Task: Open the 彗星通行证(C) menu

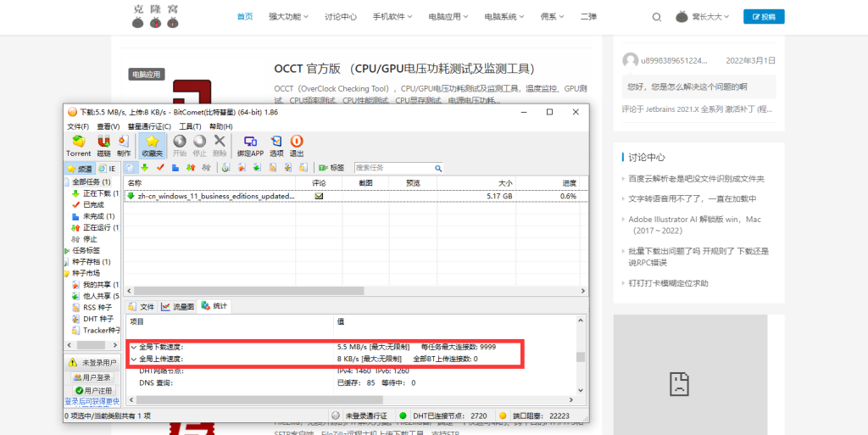Action: [149, 126]
